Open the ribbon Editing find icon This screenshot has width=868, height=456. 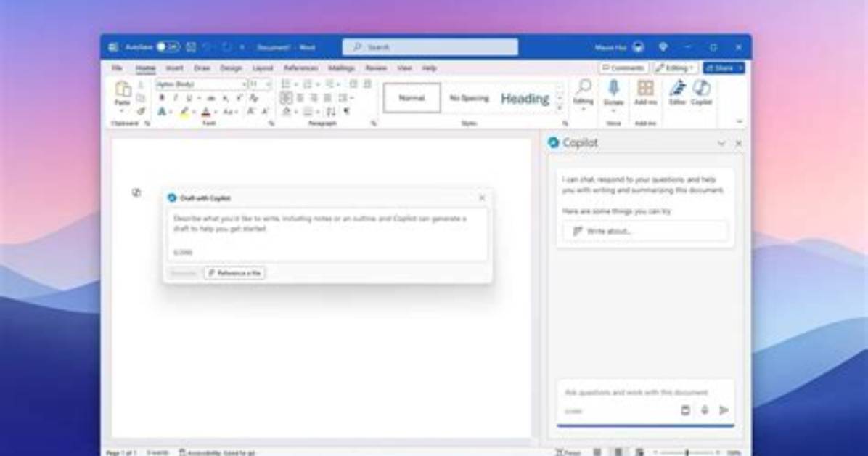point(584,87)
